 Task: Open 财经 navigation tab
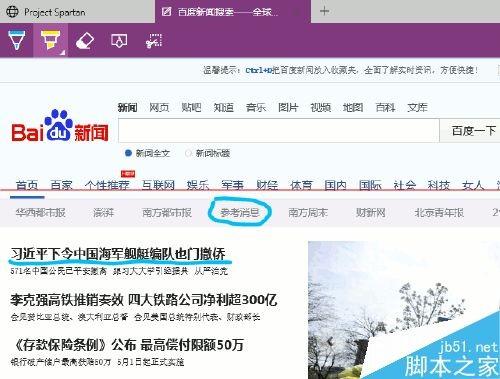pyautogui.click(x=267, y=185)
